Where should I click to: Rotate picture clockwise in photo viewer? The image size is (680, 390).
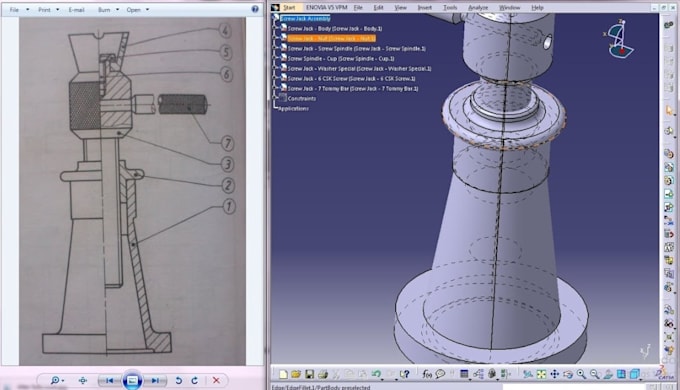pyautogui.click(x=194, y=380)
